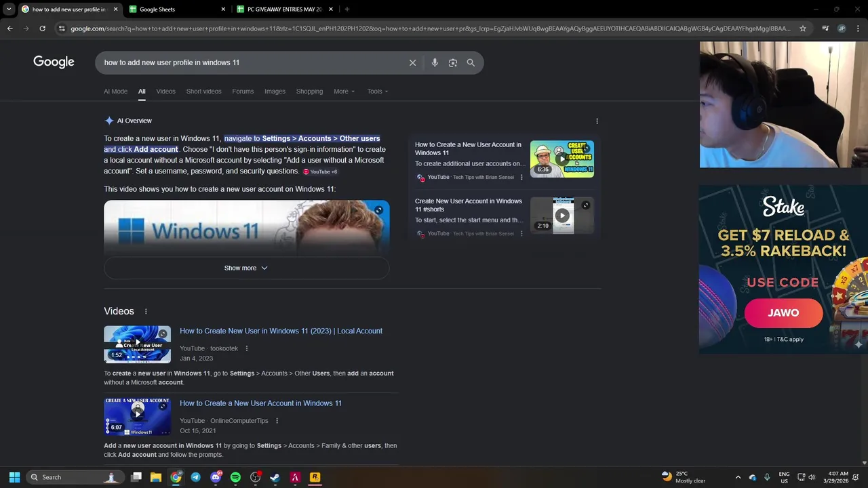Open options for Windows 11 #shorts video card
The width and height of the screenshot is (868, 488).
[521, 234]
